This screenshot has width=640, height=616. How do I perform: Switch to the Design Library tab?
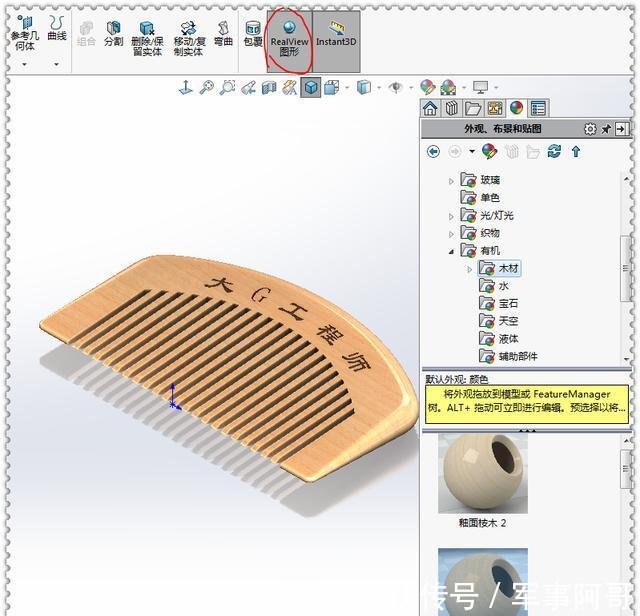(452, 108)
